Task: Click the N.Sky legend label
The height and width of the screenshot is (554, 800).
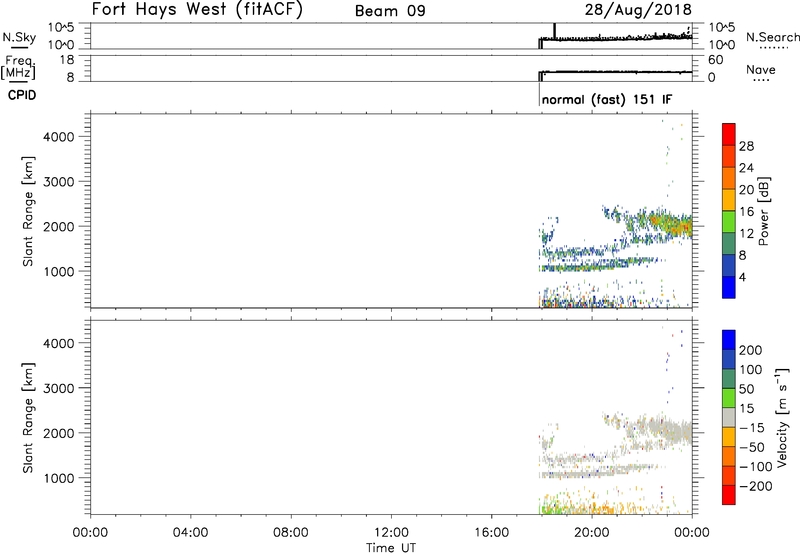Action: pos(19,38)
